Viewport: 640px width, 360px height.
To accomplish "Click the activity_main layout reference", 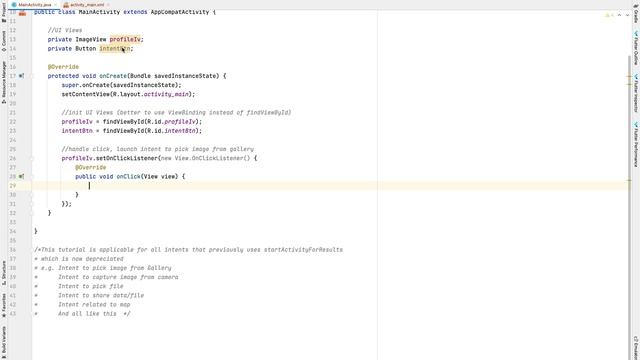I will coord(166,94).
